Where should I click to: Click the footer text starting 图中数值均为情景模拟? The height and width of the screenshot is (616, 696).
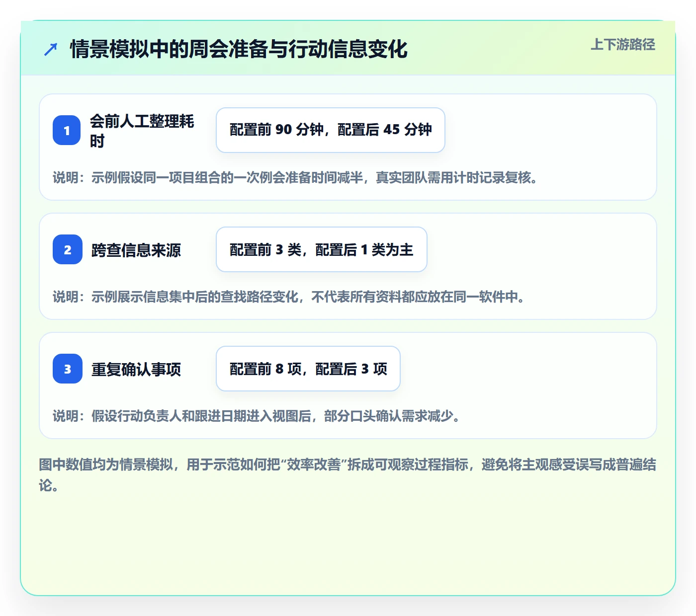tap(348, 475)
